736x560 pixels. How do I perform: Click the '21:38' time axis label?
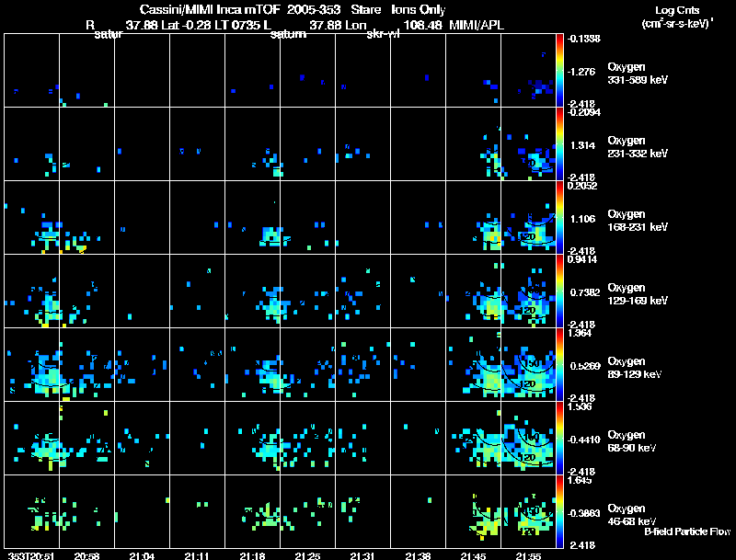419,555
